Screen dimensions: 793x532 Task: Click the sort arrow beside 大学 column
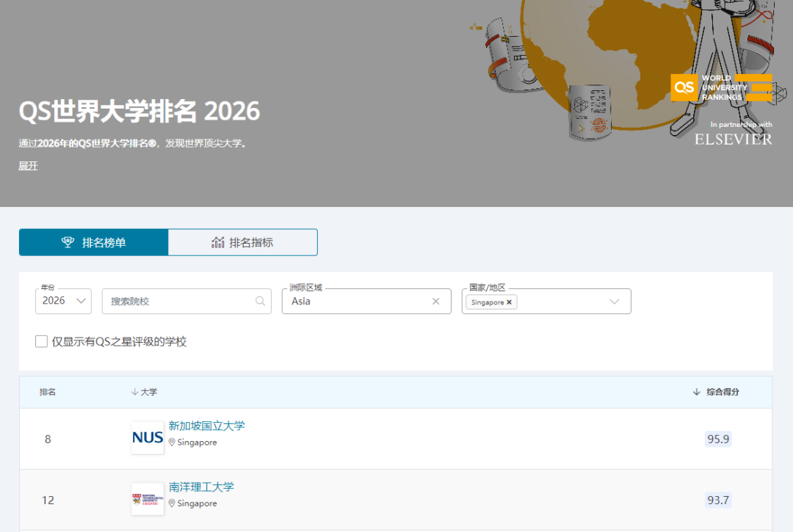pos(137,391)
